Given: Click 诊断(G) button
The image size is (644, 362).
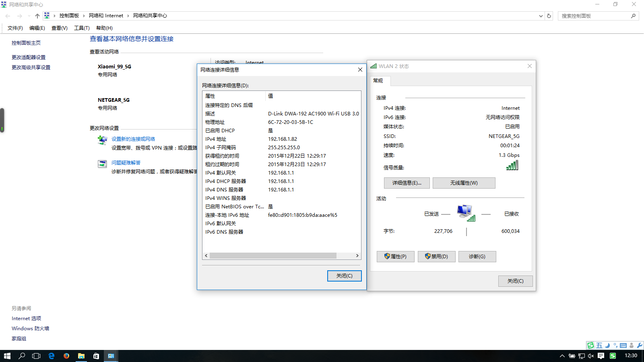Looking at the screenshot, I should click(x=477, y=257).
